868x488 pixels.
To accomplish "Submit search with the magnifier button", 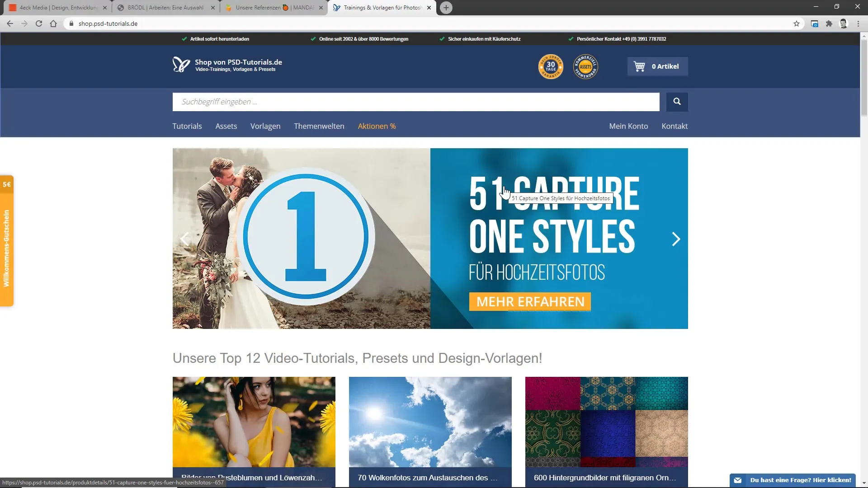I will click(x=677, y=102).
